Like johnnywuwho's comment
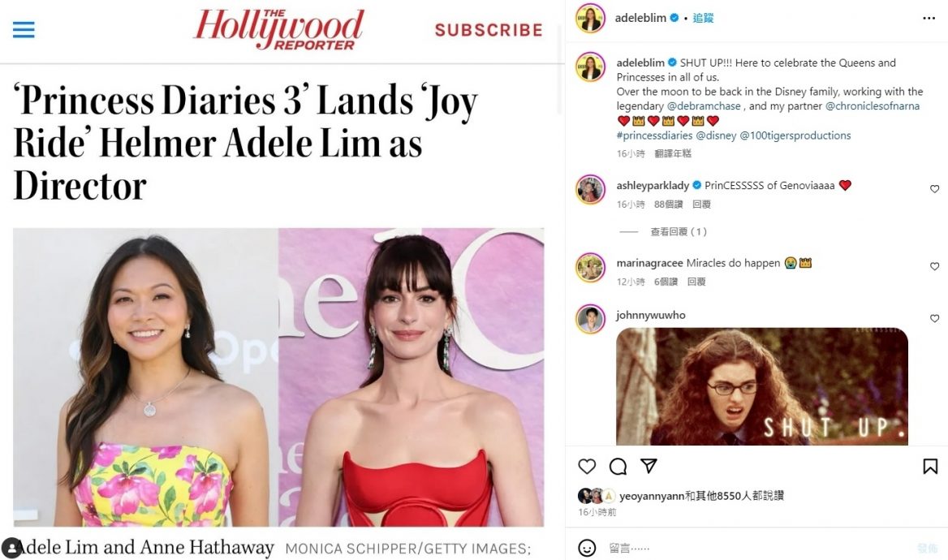Screen dimensions: 948x560 pyautogui.click(x=934, y=319)
